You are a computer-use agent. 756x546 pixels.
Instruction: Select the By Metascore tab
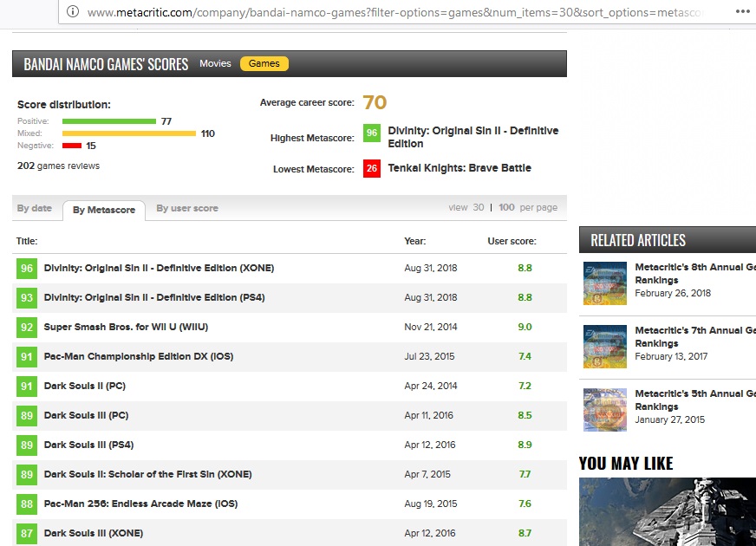(104, 210)
